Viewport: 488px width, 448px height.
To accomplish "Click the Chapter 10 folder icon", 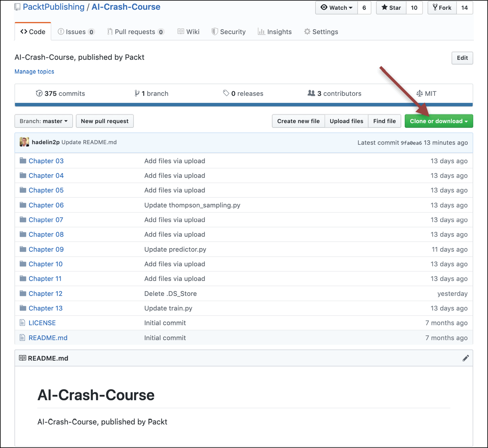I will (23, 264).
